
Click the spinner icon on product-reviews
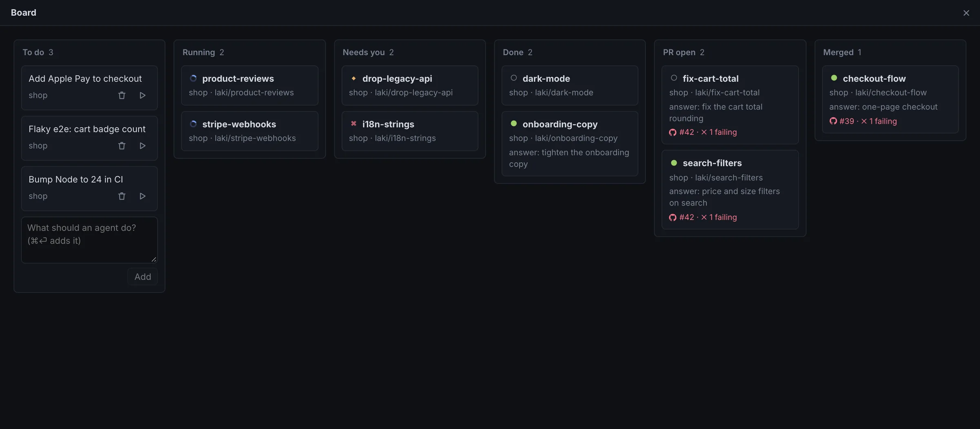pyautogui.click(x=194, y=78)
